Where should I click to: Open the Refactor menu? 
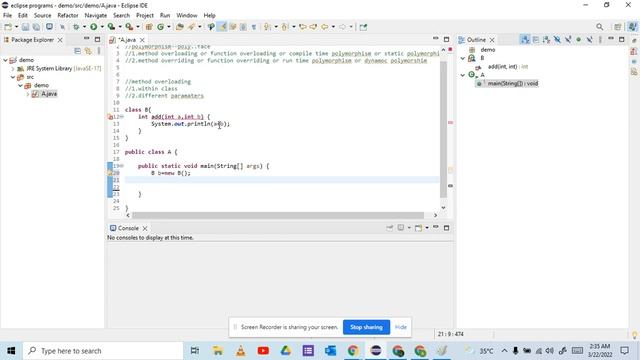[x=68, y=16]
